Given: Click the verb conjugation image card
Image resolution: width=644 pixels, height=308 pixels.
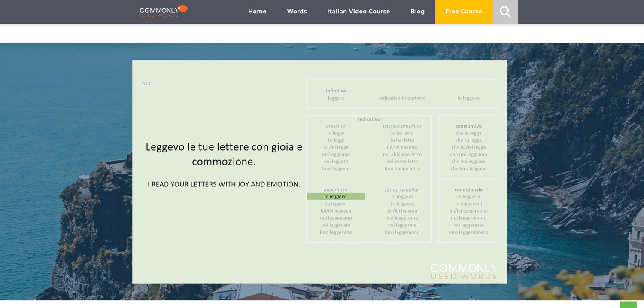Looking at the screenshot, I should tap(319, 171).
